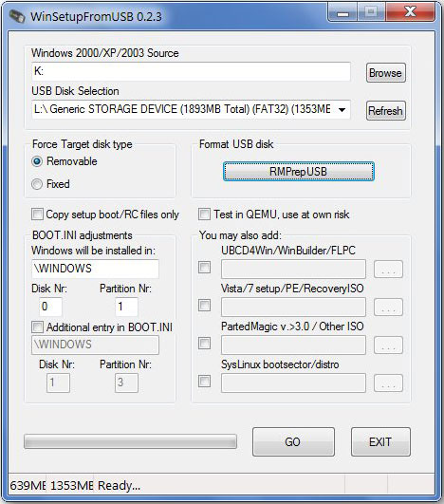Screen dimensions: 444x504
Task: Click the WinSetupFromUSB title bar icon
Action: (17, 16)
